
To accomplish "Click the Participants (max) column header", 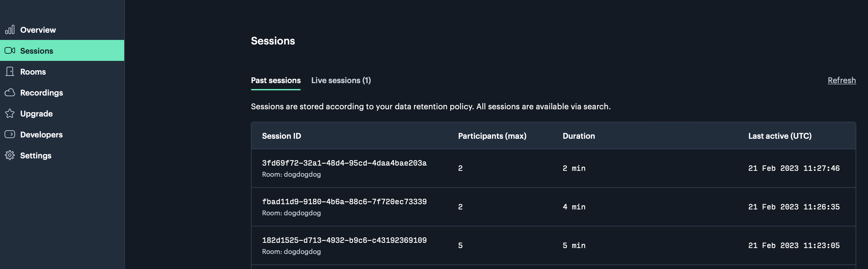I will pos(492,136).
